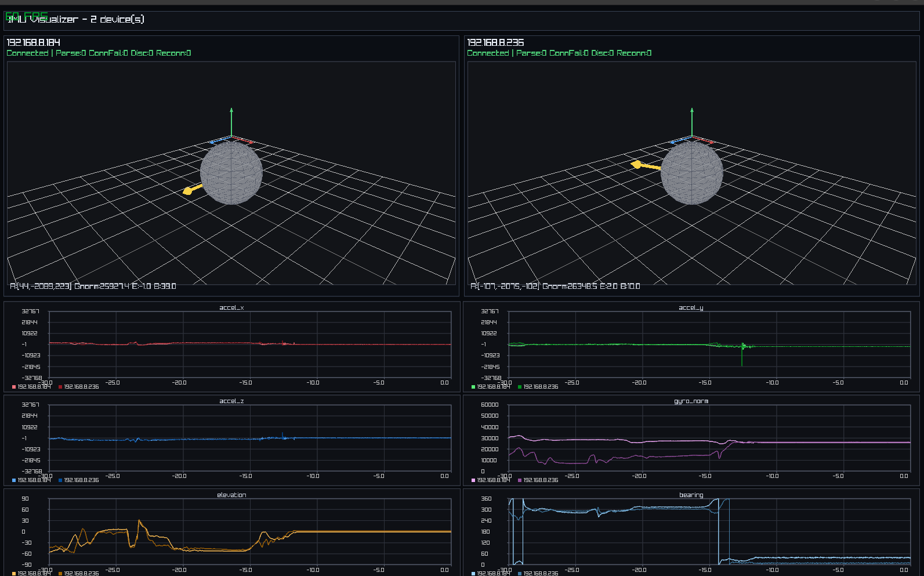Click the IMU Visualizer title bar text

pos(75,19)
